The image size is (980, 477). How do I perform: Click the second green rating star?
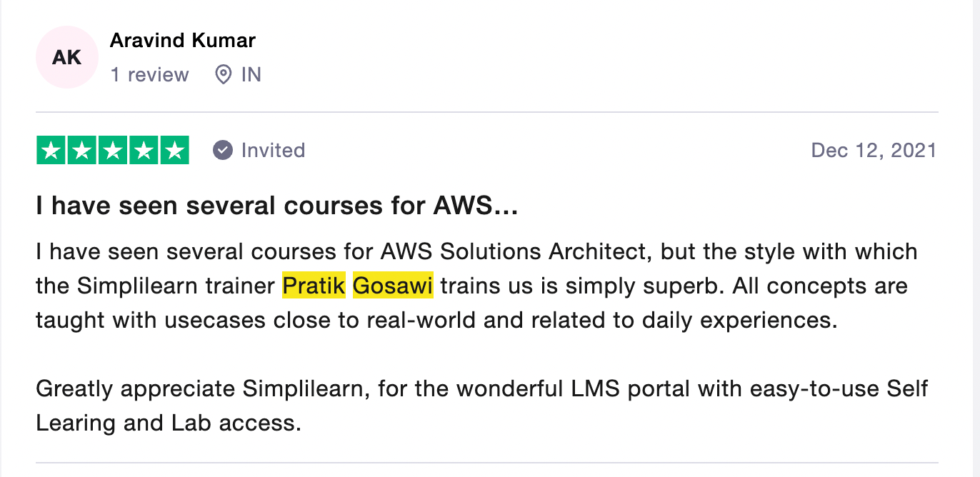point(81,150)
